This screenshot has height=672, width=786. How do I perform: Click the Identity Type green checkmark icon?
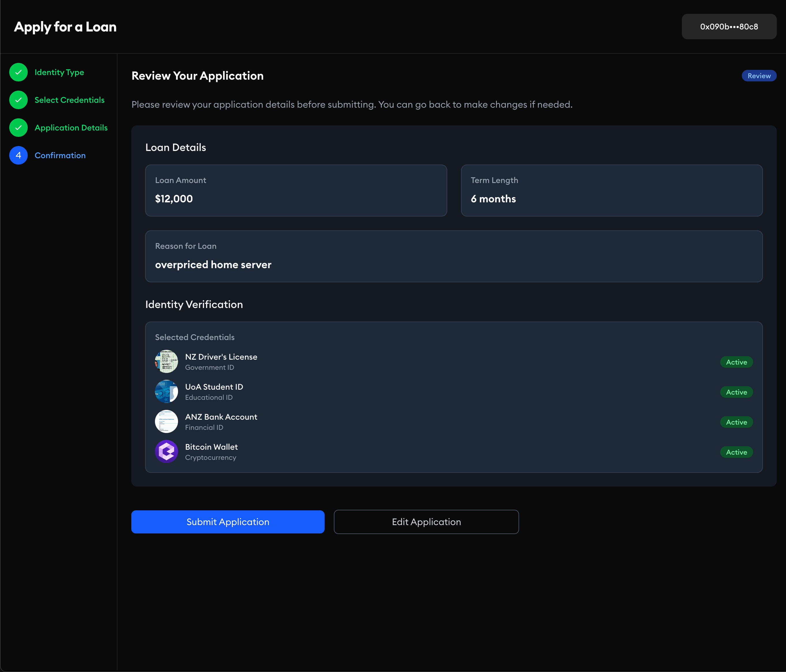(x=18, y=72)
